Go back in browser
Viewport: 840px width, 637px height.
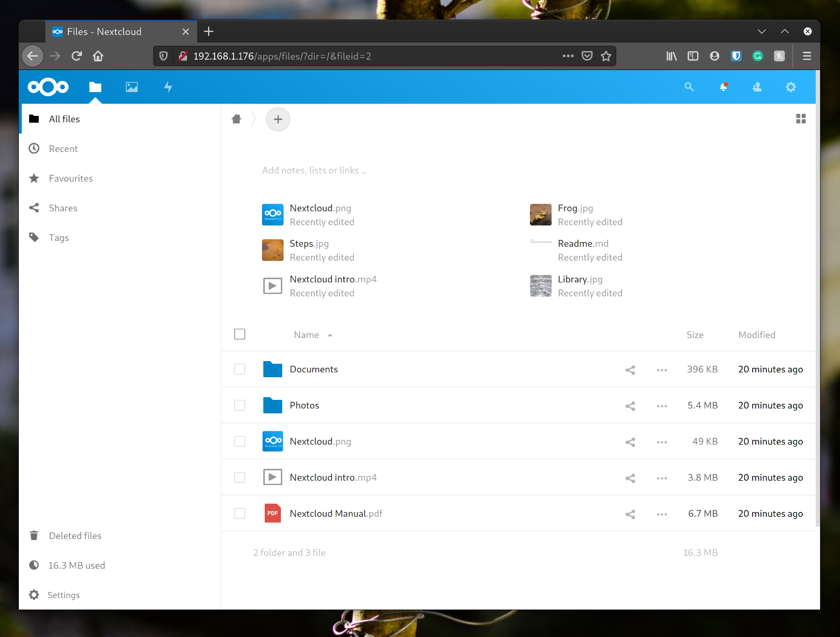pyautogui.click(x=33, y=56)
